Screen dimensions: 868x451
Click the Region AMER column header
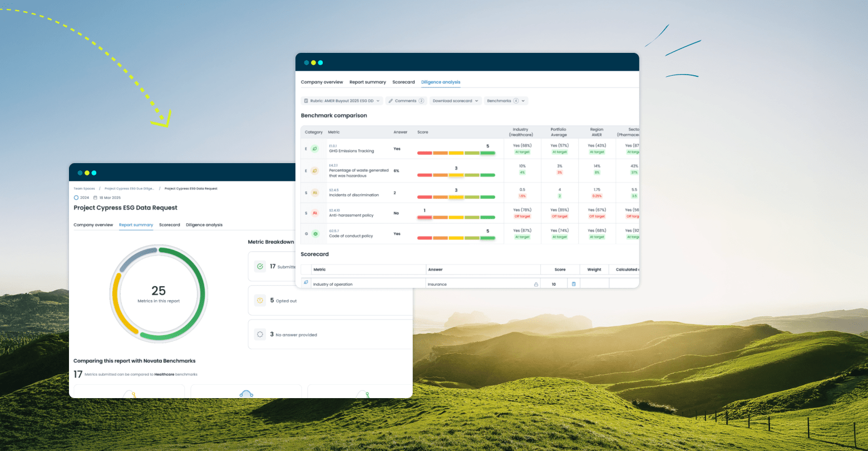tap(596, 132)
